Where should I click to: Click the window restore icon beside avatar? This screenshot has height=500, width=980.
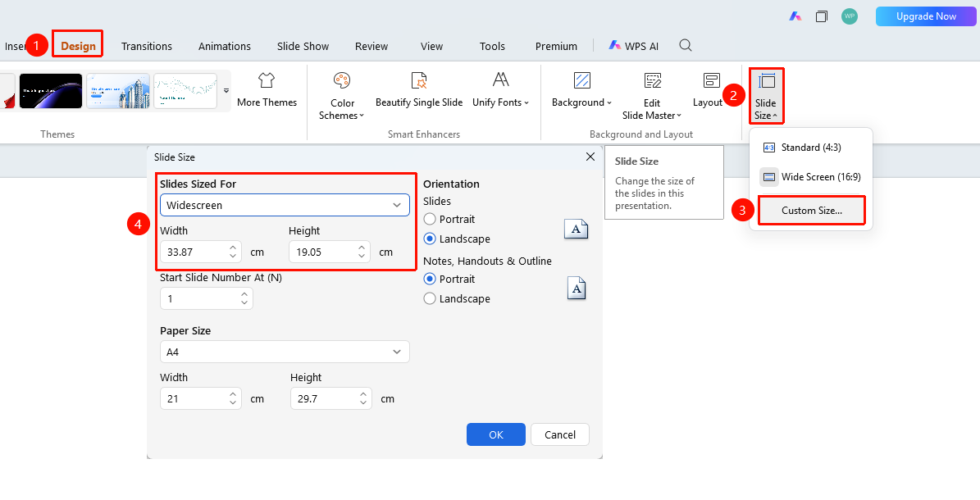(822, 16)
